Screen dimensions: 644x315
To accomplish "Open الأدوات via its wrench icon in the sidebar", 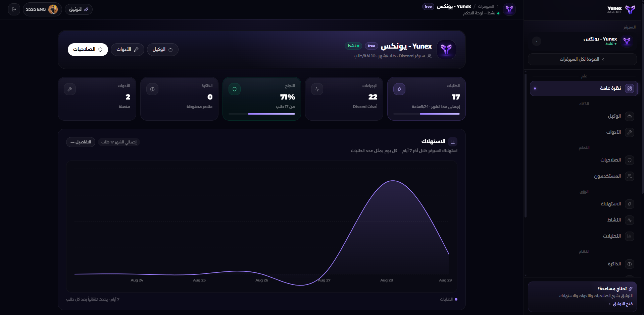I will (630, 132).
